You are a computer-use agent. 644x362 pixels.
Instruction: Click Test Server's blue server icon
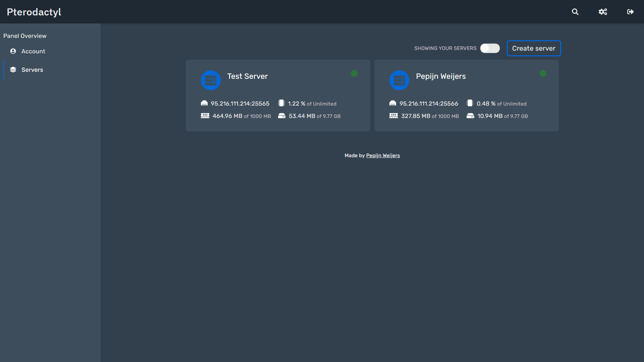click(211, 80)
